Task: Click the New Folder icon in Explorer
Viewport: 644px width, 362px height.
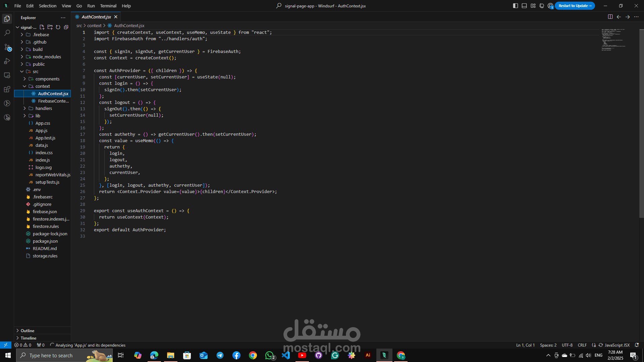Action: coord(50,27)
